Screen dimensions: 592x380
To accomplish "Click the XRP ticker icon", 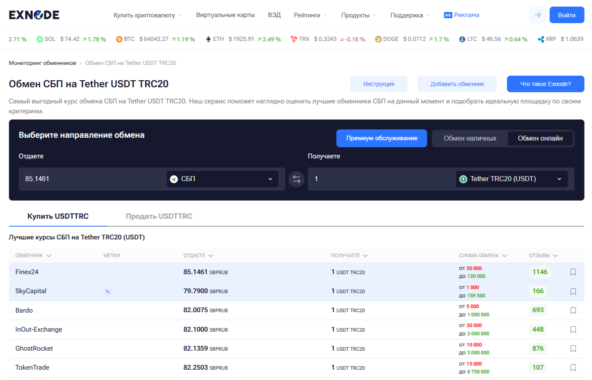I will 541,39.
